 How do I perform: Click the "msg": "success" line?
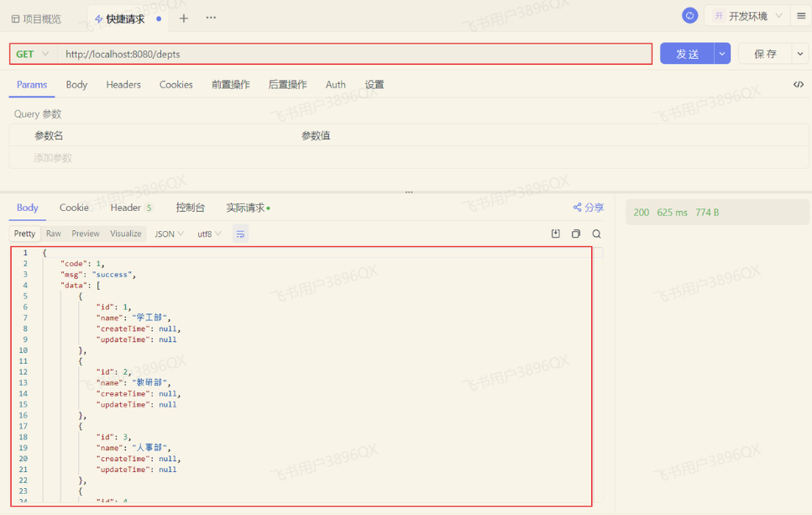(98, 275)
